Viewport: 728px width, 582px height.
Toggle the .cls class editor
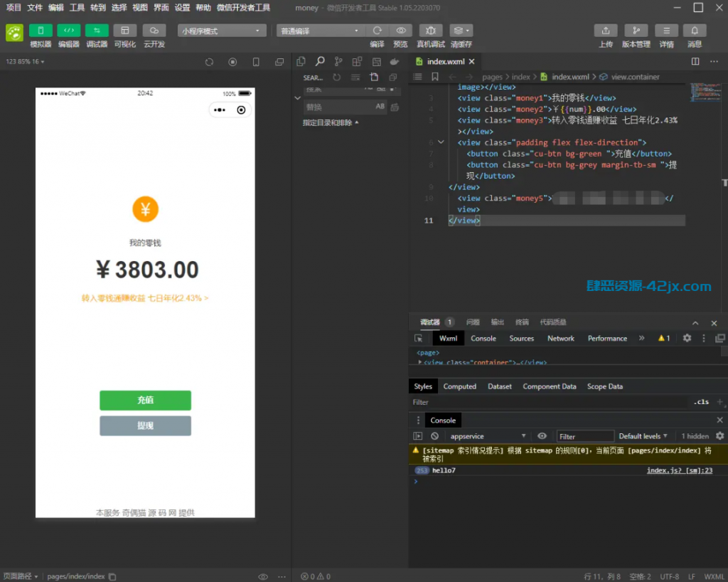701,402
